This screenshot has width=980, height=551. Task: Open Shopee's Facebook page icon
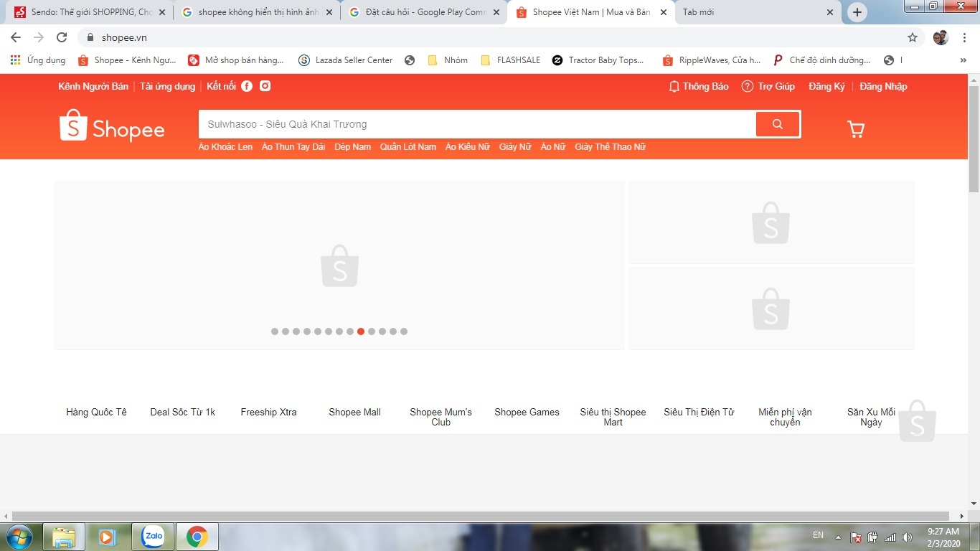[x=247, y=86]
